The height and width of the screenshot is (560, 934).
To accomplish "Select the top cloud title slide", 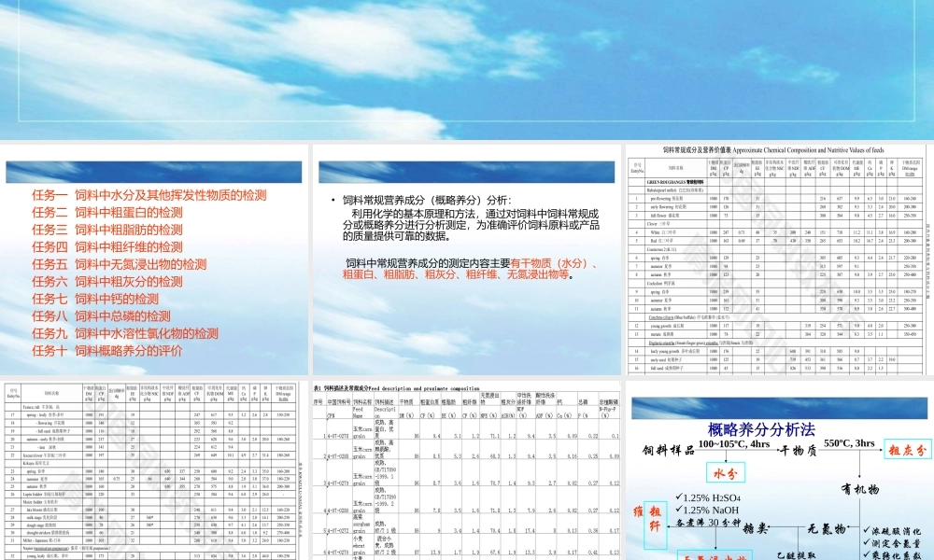I will (467, 65).
